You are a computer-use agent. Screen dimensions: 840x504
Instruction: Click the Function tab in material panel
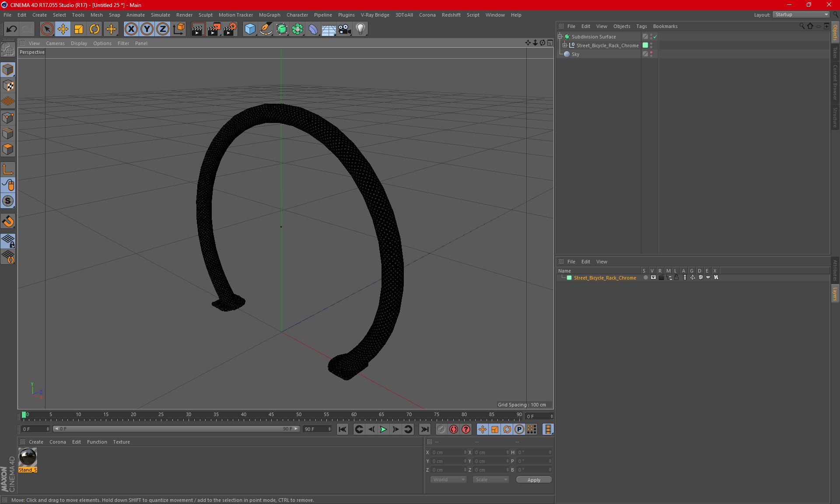[x=96, y=441]
